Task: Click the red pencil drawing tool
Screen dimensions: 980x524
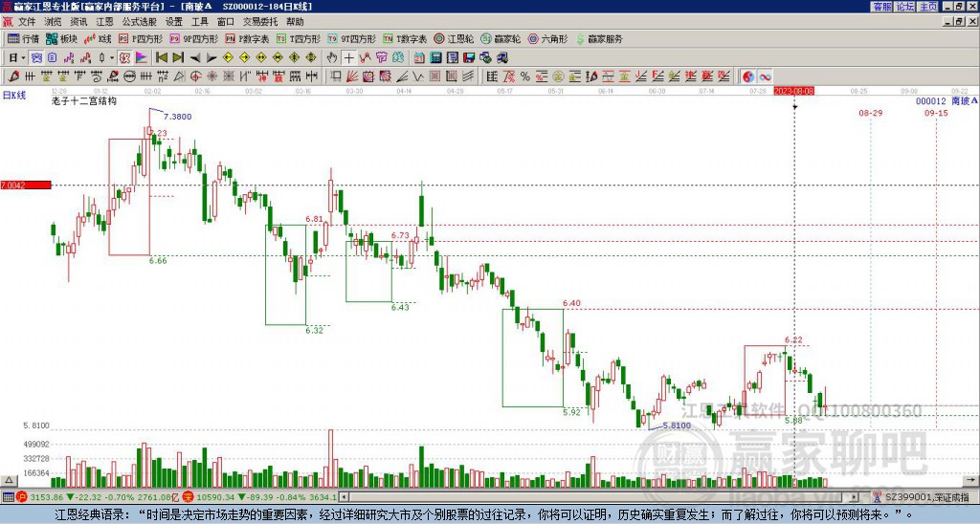Action: 13,76
